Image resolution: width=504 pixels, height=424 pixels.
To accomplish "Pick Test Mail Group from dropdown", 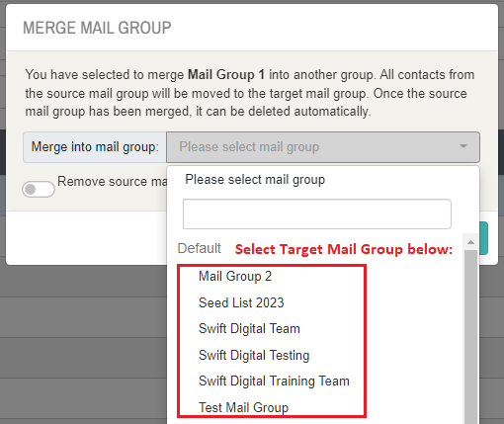I will [x=243, y=407].
